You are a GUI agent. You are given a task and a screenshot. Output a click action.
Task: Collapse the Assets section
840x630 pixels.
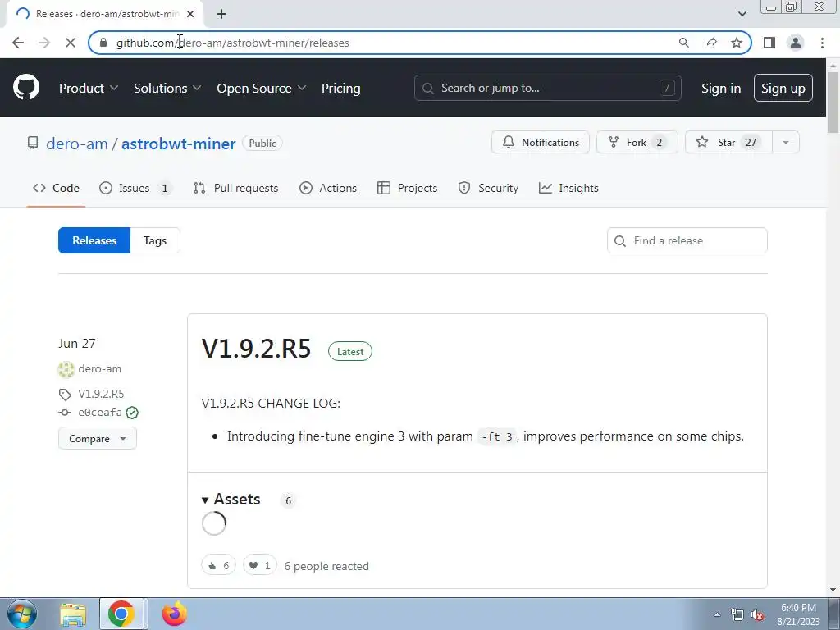[x=231, y=500]
